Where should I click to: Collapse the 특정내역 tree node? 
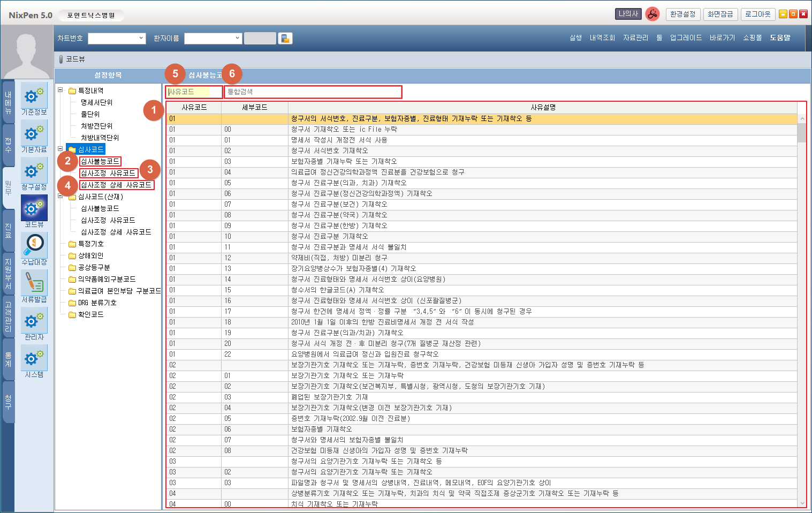(x=60, y=90)
